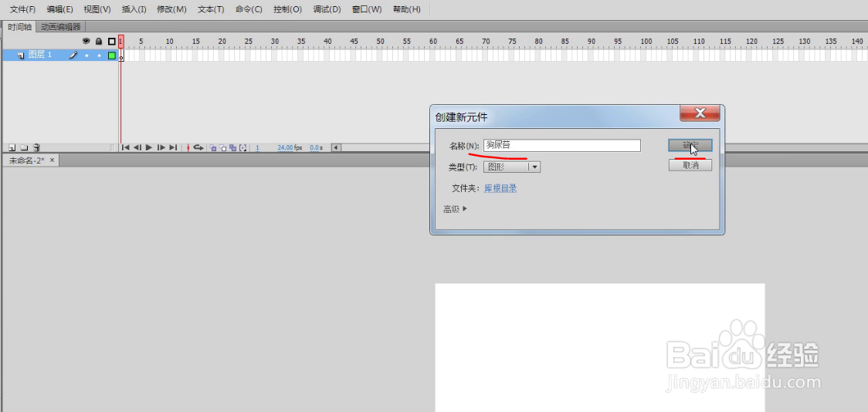The height and width of the screenshot is (412, 868).
Task: Toggle visibility of all layers eye icon
Action: pyautogui.click(x=86, y=42)
